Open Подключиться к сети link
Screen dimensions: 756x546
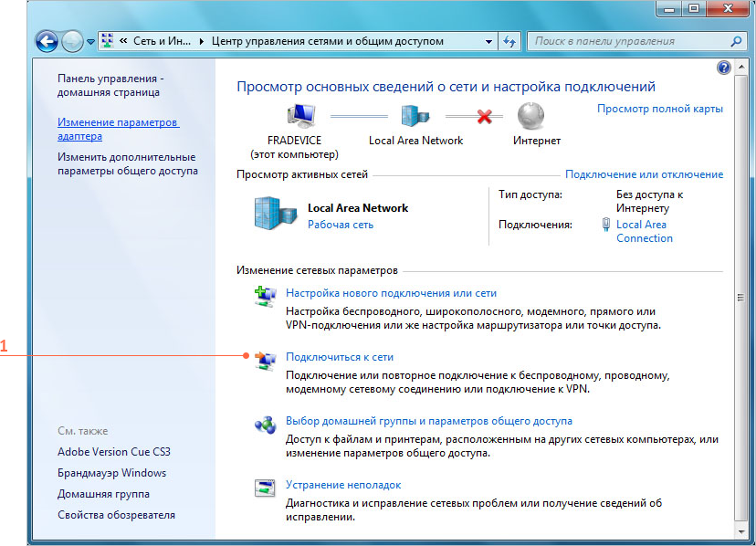[x=340, y=357]
